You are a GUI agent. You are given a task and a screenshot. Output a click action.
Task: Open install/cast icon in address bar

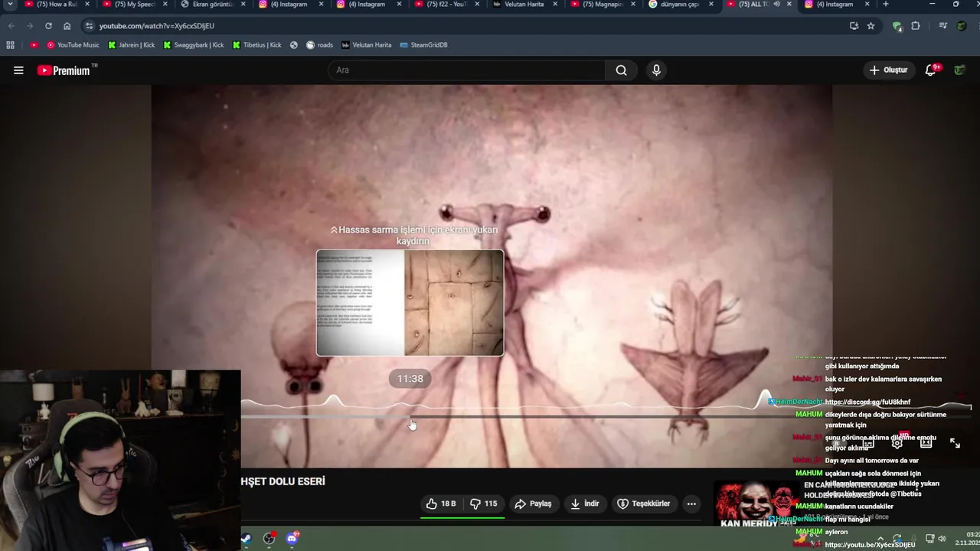pyautogui.click(x=854, y=25)
